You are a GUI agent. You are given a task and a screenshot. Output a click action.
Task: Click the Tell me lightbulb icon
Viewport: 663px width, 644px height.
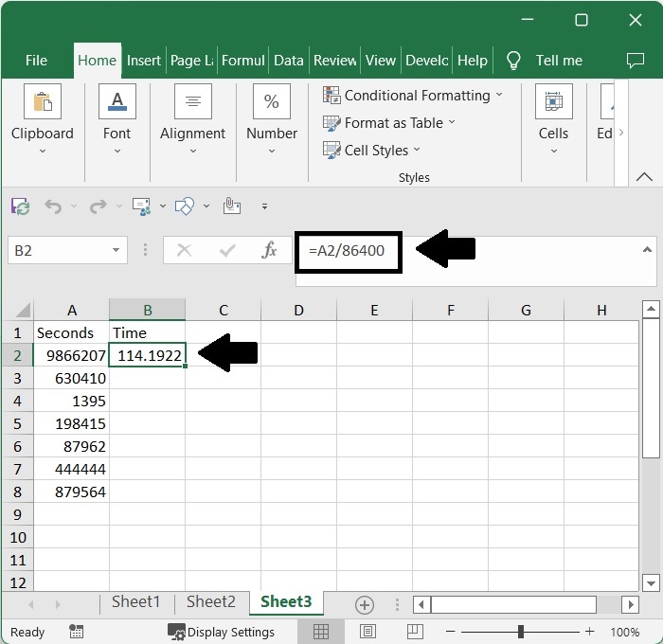coord(513,61)
